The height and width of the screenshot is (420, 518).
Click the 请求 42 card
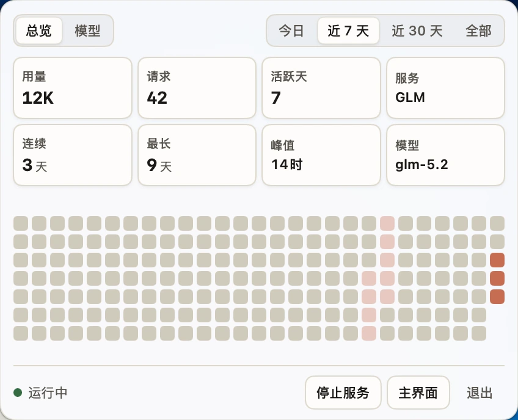coord(197,88)
